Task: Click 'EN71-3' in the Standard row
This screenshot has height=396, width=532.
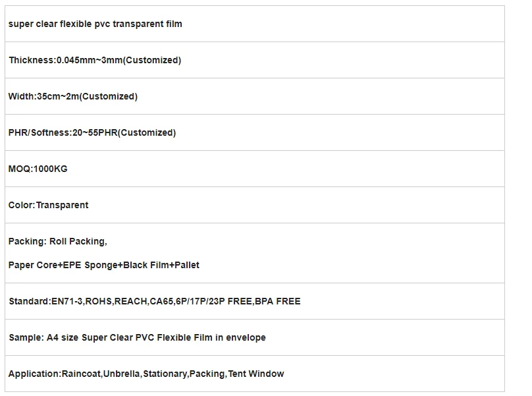Action: click(66, 302)
